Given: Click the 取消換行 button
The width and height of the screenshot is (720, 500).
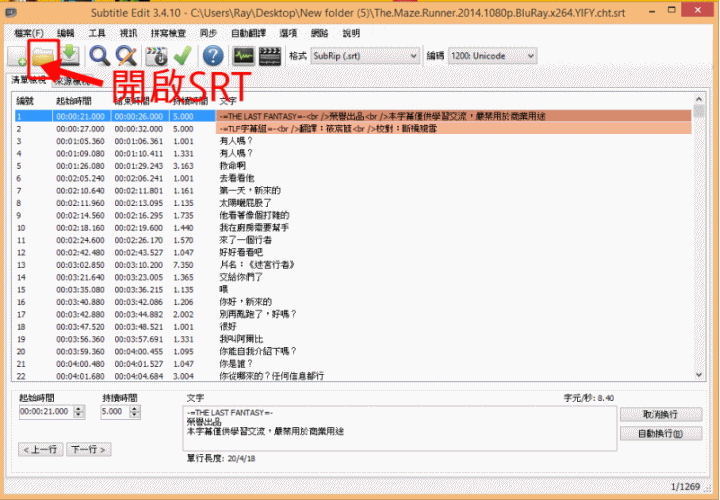Looking at the screenshot, I should 654,414.
